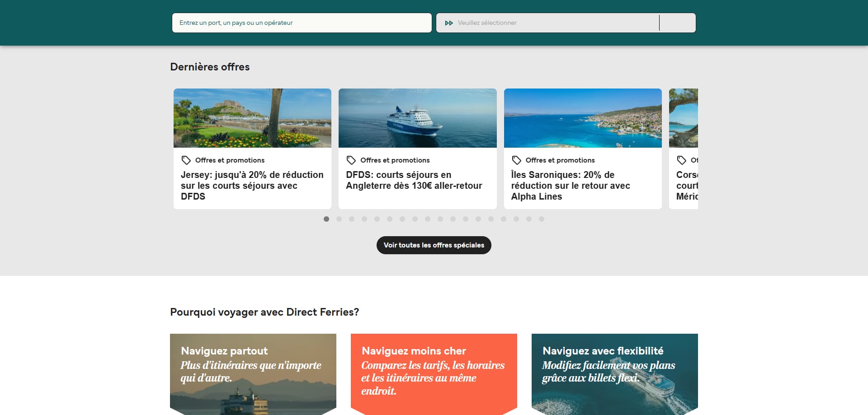Open 'Îles Saroniques: 20% de réduction' offer title

tap(571, 186)
